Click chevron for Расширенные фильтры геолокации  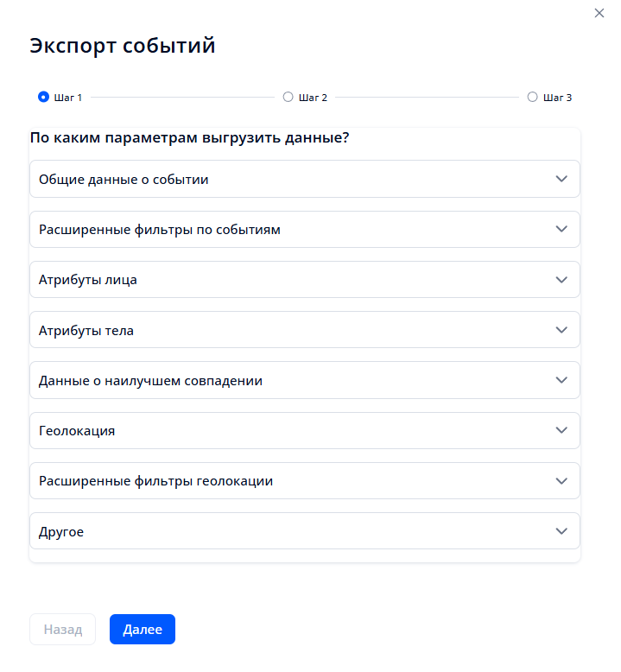click(561, 480)
